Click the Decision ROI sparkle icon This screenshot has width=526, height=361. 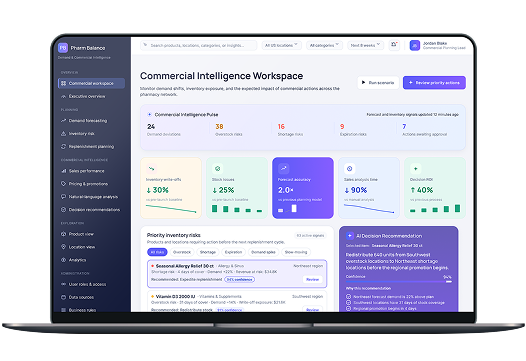point(416,169)
